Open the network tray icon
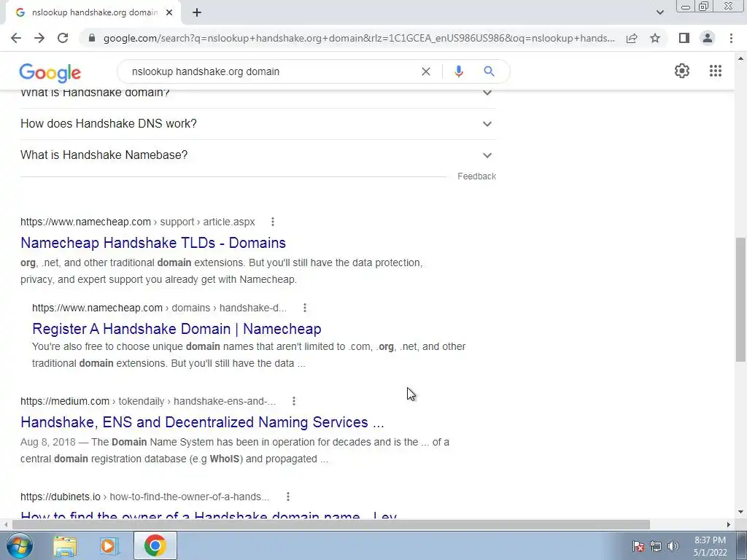Viewport: 747px width, 560px height. [x=656, y=546]
